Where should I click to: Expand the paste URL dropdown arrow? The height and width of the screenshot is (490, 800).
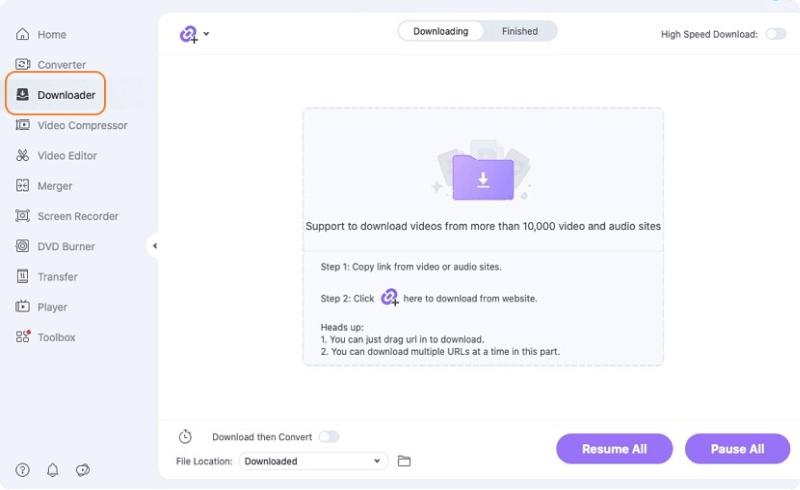point(206,34)
